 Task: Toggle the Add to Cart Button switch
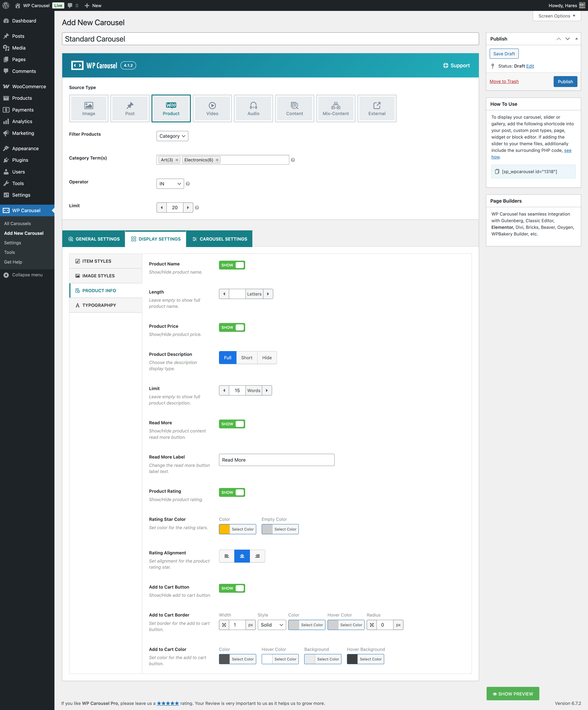232,588
